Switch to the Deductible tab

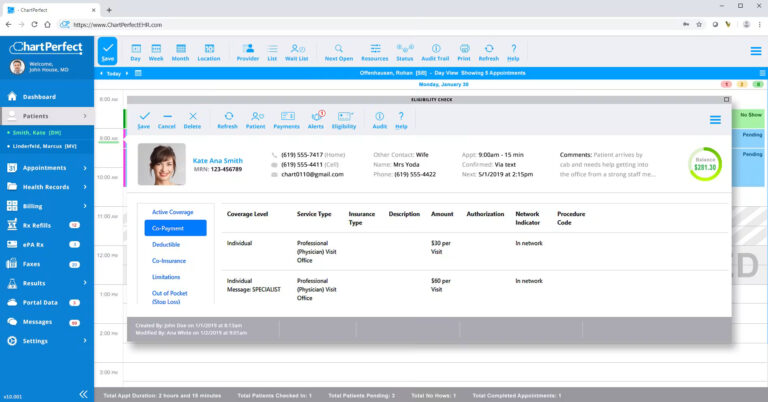coord(166,244)
